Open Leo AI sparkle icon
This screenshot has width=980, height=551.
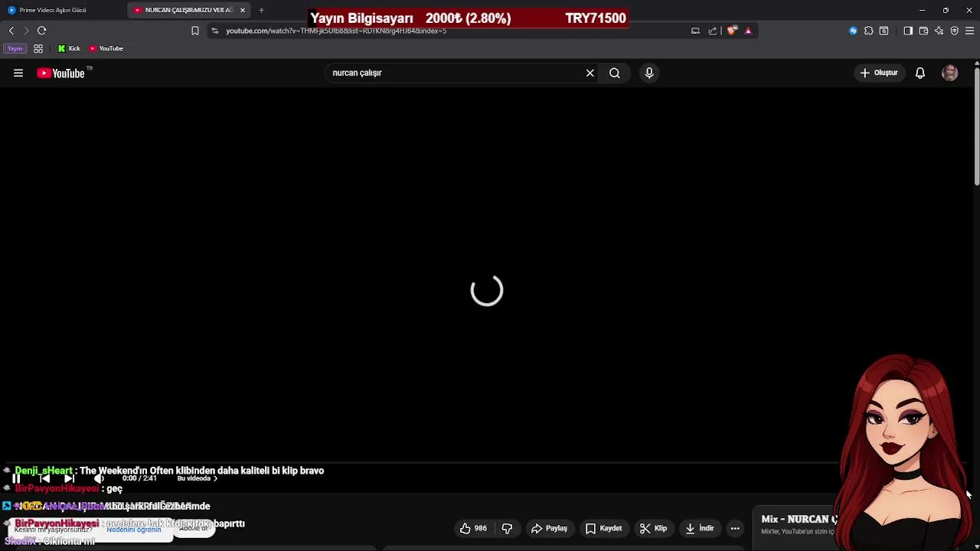click(x=939, y=31)
